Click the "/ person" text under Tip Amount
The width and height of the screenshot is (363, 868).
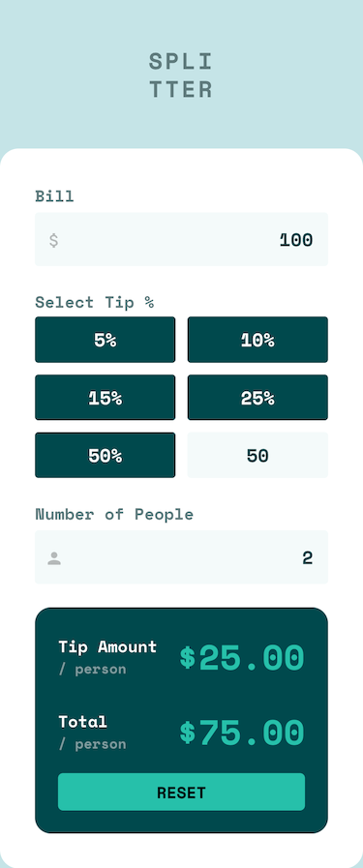point(92,670)
